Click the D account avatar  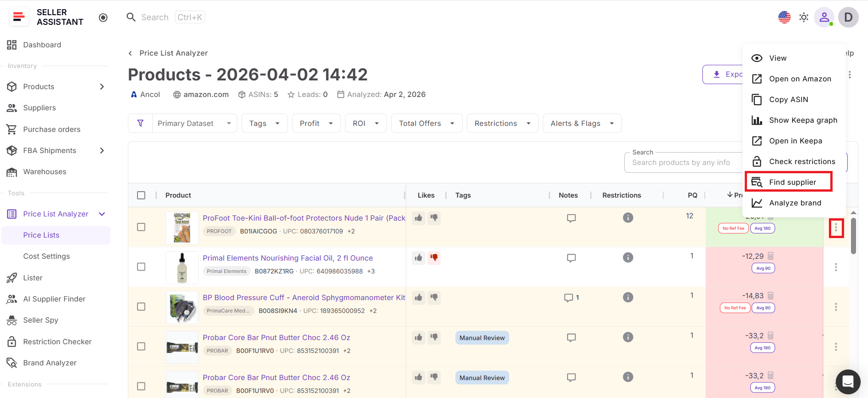tap(848, 17)
